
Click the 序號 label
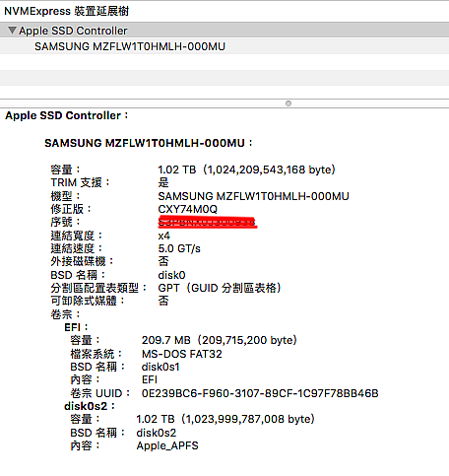65,222
